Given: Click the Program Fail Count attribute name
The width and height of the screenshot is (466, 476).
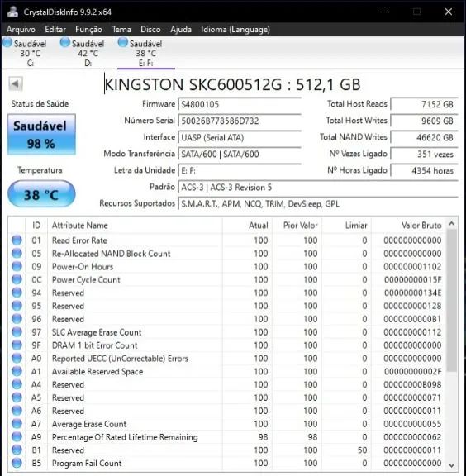Looking at the screenshot, I should tap(87, 464).
